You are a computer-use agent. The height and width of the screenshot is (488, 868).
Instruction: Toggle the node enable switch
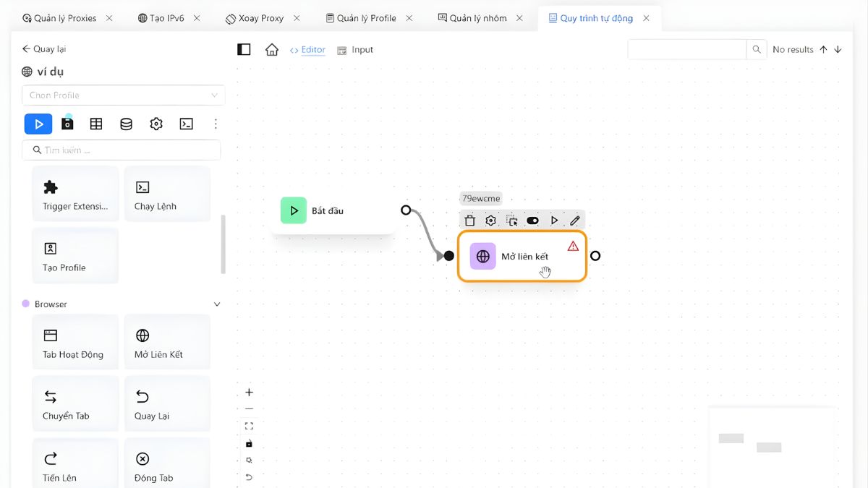533,221
